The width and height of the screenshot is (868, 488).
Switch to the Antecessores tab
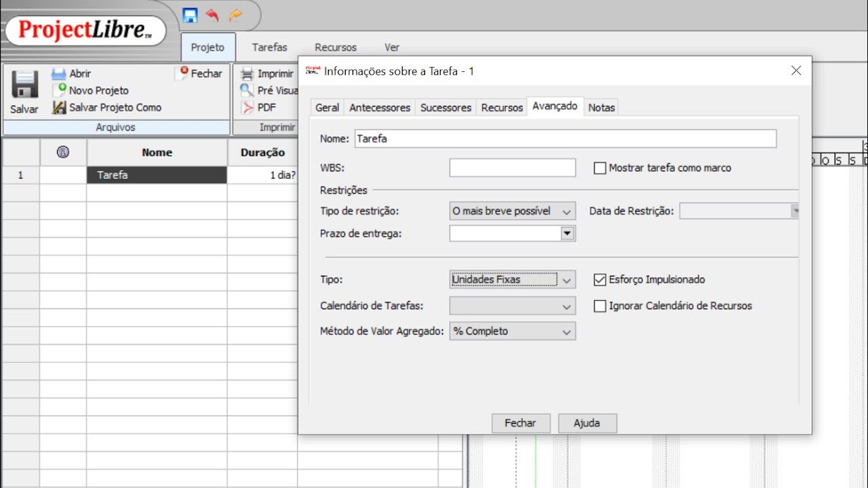380,108
